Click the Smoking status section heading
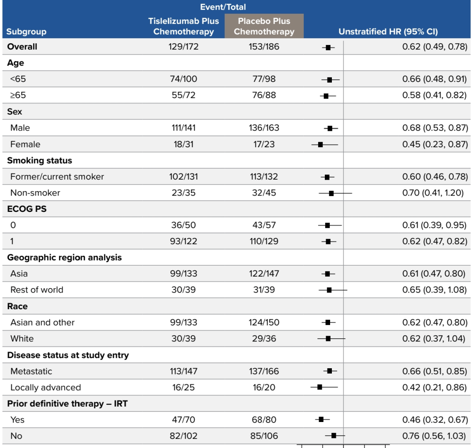Screen dimensions: 476x448 [x=40, y=160]
